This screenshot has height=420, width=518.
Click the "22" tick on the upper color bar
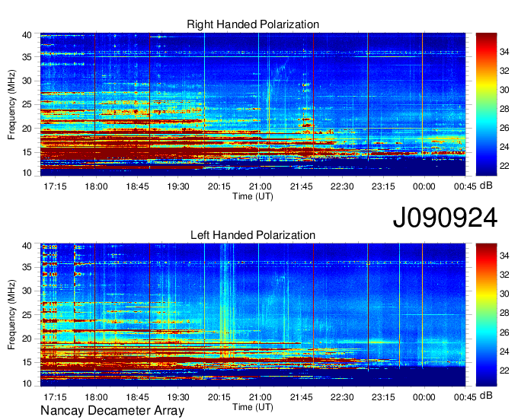(x=504, y=166)
